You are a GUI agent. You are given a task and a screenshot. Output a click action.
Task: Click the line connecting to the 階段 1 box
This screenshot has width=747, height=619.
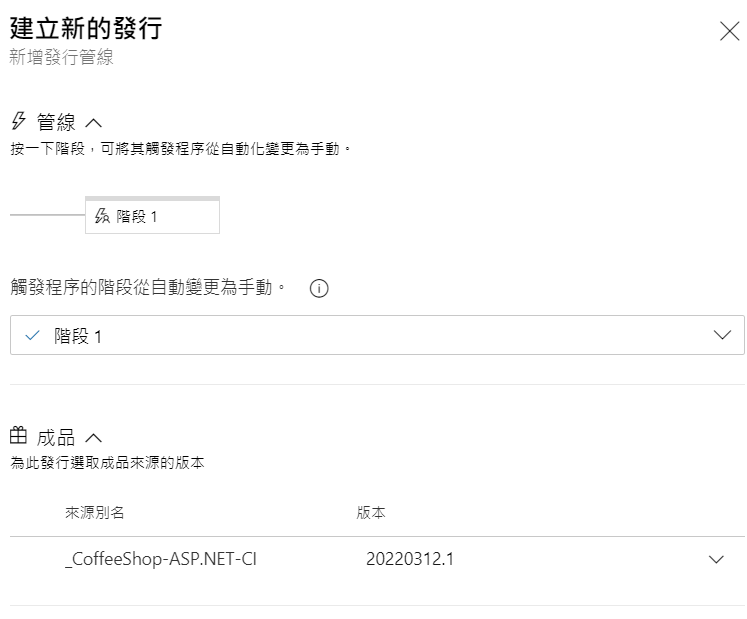point(47,215)
